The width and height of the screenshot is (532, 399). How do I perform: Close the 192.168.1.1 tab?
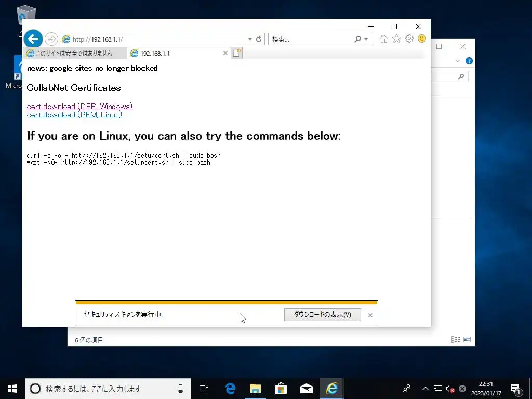225,53
